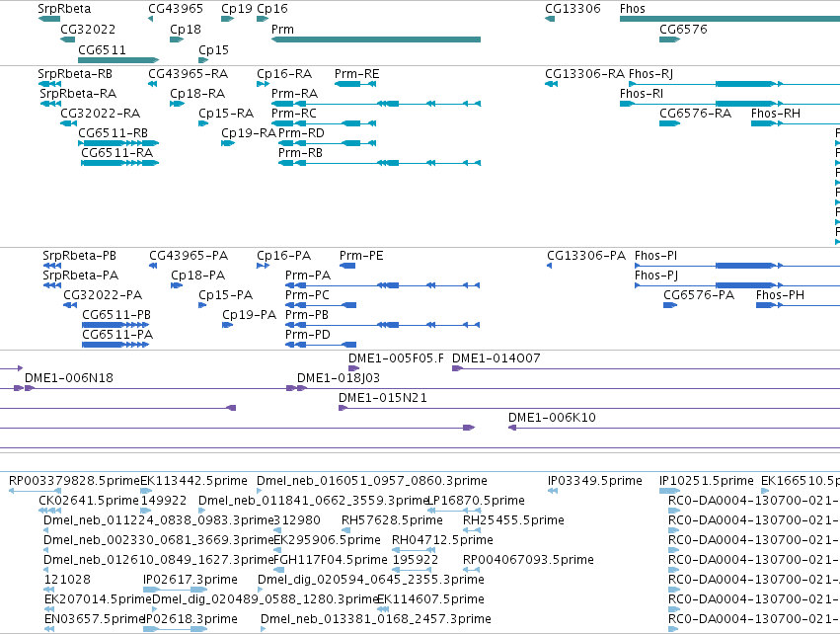
Task: Select protein label 'CG6576-PA'
Action: [699, 294]
